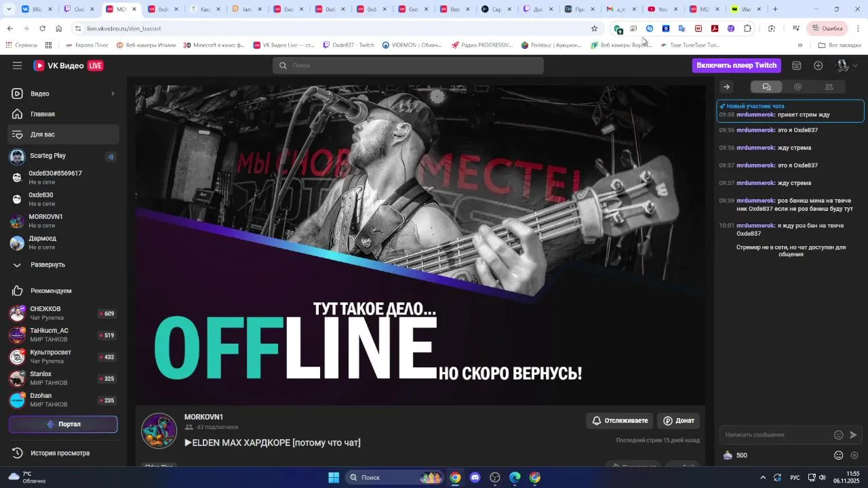The height and width of the screenshot is (488, 868).
Task: Expand the hidden bookmarks chevron
Action: 800,45
